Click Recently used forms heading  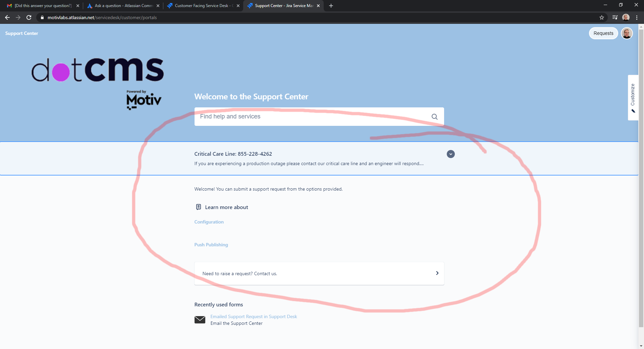tap(219, 305)
